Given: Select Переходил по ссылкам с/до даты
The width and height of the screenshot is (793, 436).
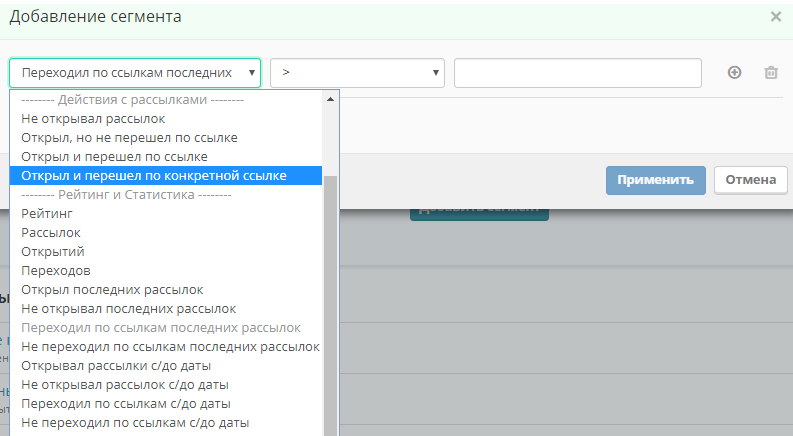Looking at the screenshot, I should tap(166, 404).
